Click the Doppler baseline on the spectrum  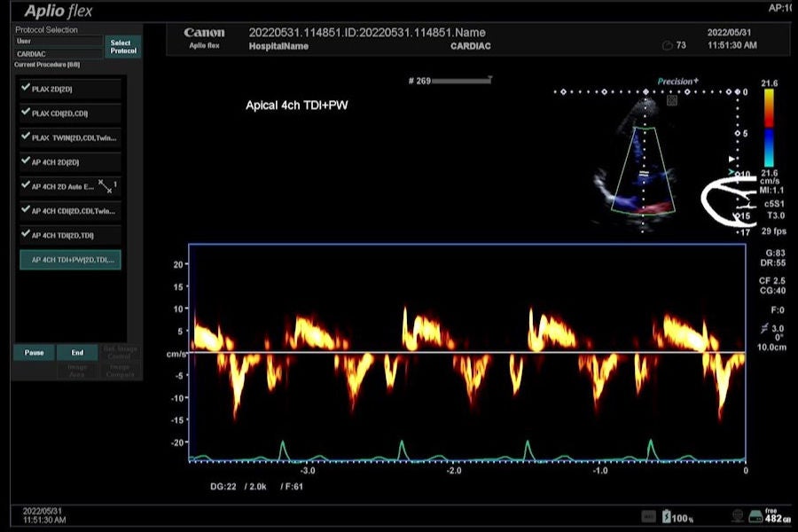click(x=467, y=352)
